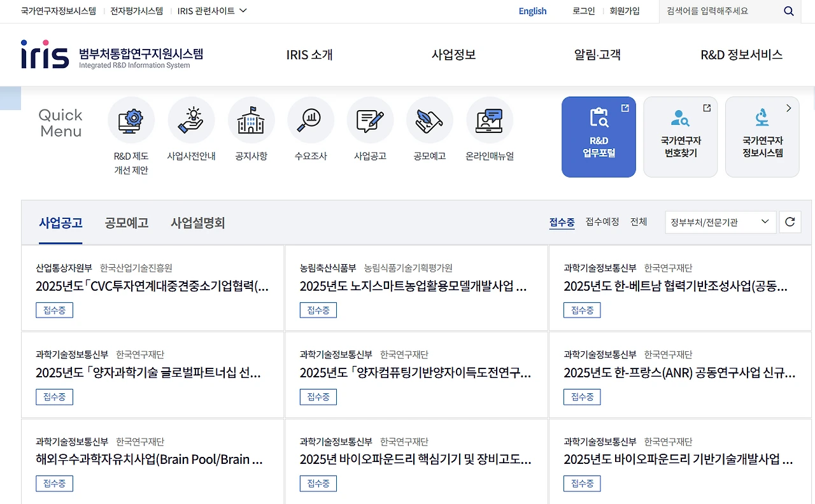Open the 양자컴퓨팅기반양자이득도전연구 announcement
The image size is (815, 504).
coord(415,373)
